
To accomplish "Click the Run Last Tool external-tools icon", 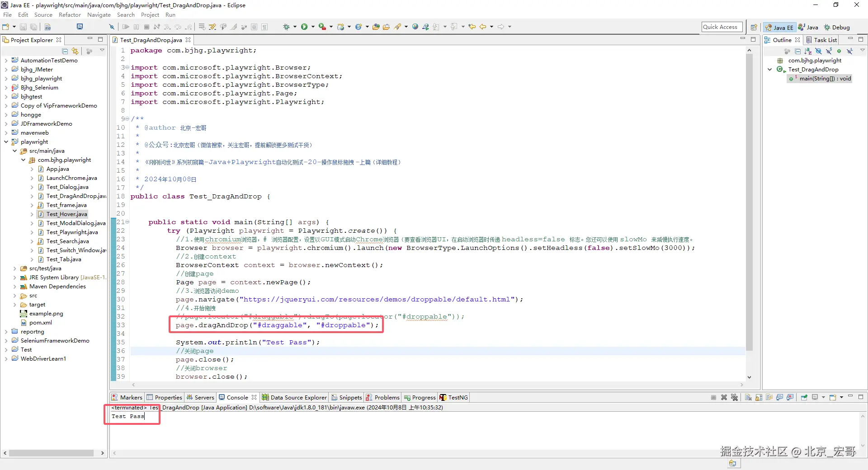I will (x=322, y=27).
